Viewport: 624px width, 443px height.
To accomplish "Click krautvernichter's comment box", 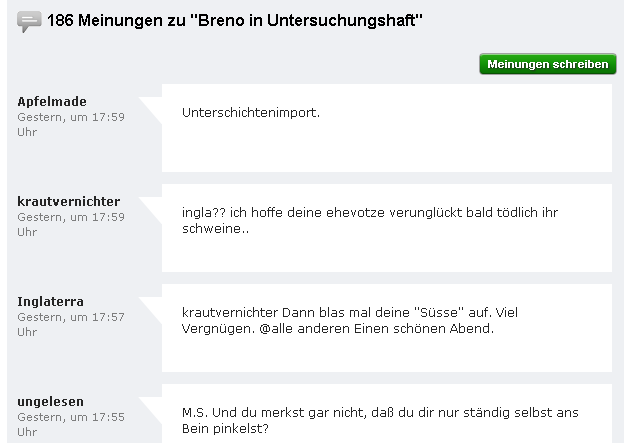I will click(x=387, y=228).
